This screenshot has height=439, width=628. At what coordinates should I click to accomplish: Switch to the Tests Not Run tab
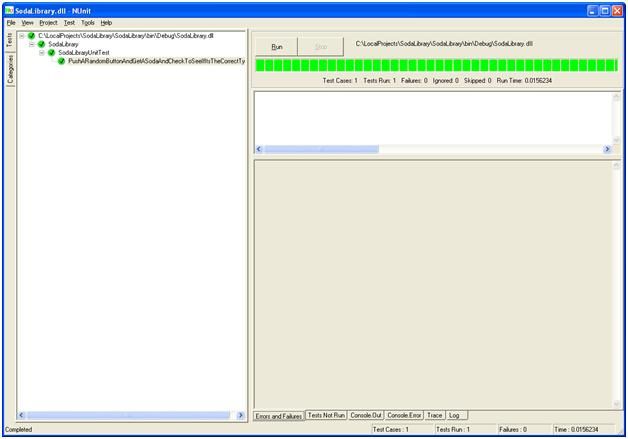click(x=326, y=415)
